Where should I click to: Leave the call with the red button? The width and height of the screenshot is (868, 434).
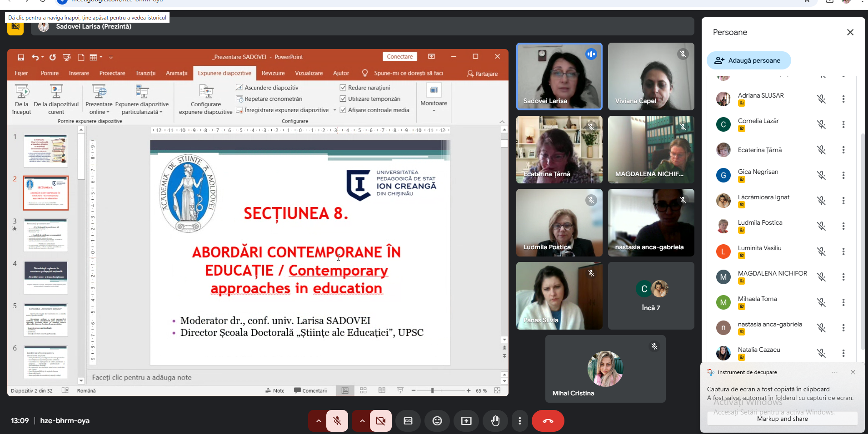(548, 421)
